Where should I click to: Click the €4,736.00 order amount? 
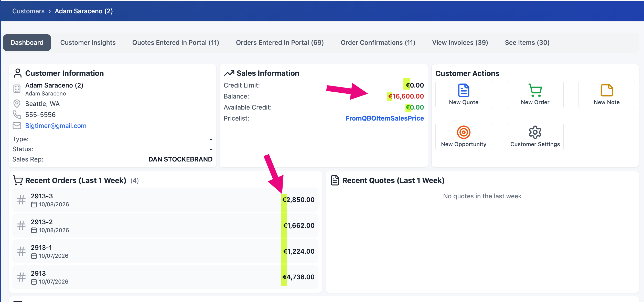coord(298,277)
